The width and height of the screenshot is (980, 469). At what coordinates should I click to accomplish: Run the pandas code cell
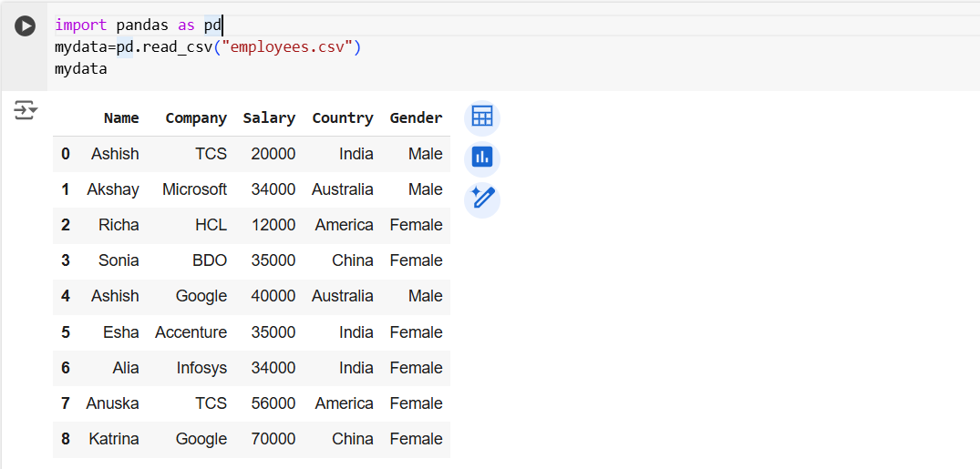click(x=25, y=26)
